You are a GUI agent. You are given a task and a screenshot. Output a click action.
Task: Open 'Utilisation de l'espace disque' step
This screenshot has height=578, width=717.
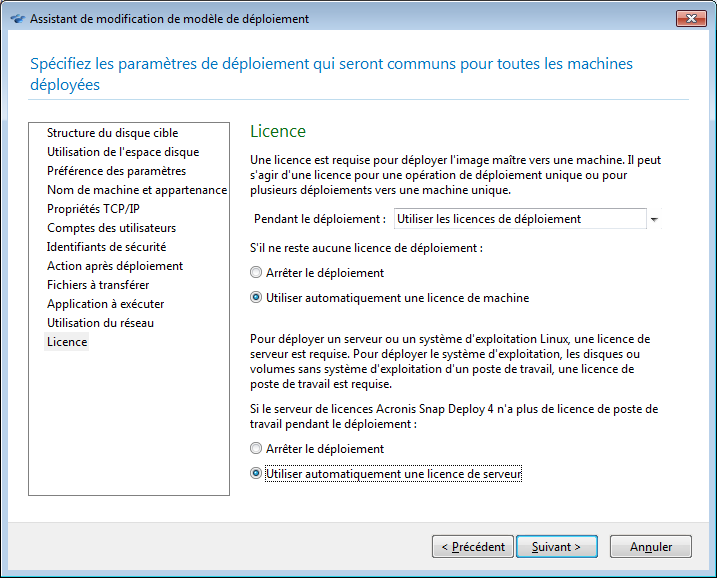point(122,152)
